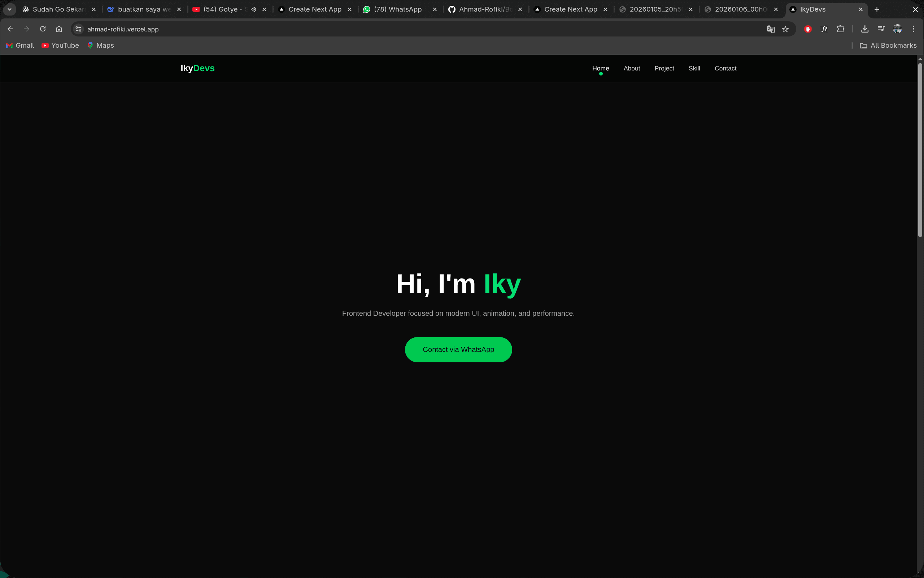Bookmark this page with the star icon
Viewport: 924px width, 578px height.
[x=785, y=29]
